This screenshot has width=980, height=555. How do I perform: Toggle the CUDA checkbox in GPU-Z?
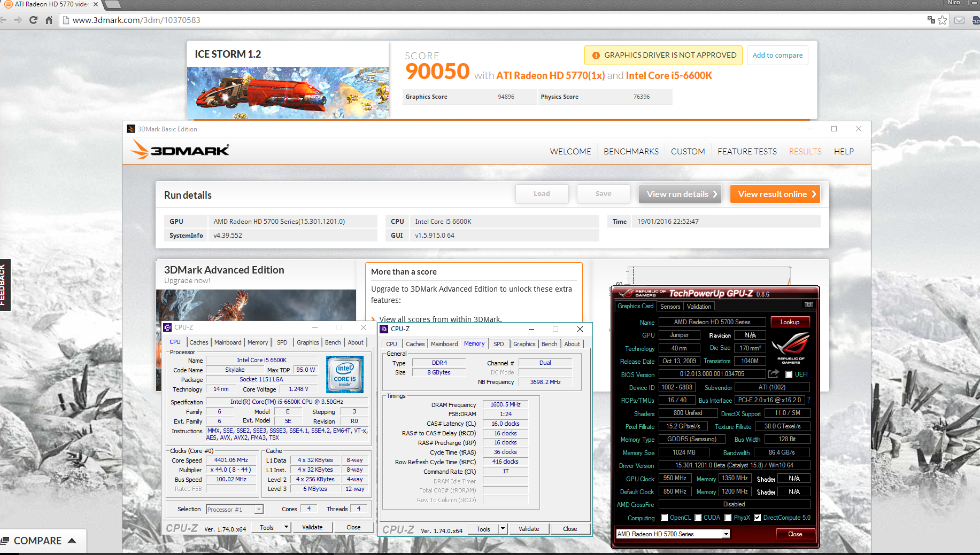tap(698, 518)
